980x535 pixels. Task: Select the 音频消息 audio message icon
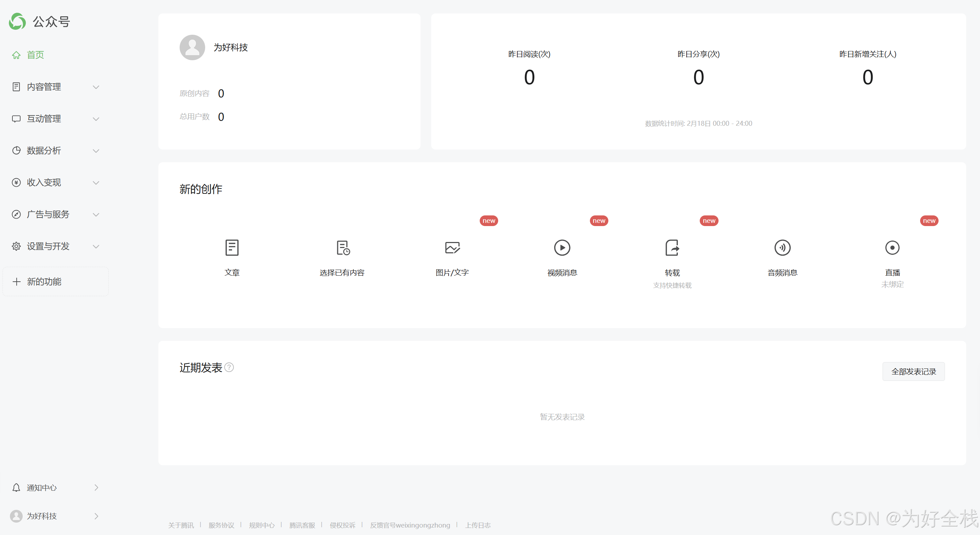[x=782, y=248]
